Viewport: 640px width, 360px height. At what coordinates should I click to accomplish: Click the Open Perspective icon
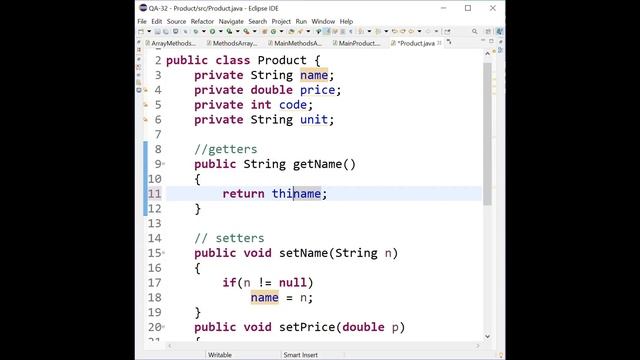pyautogui.click(x=487, y=31)
